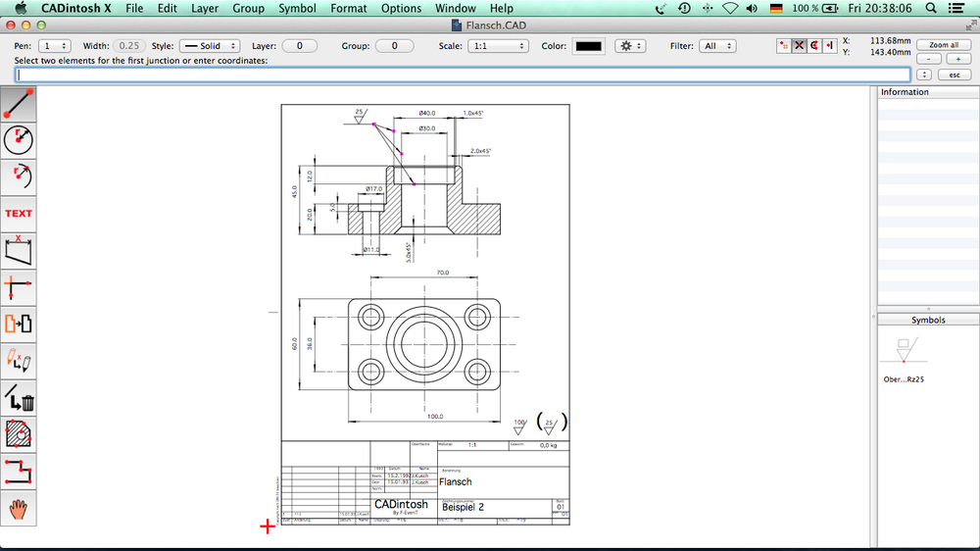Viewport: 980px width, 551px height.
Task: Open the Apple menu
Action: click(x=21, y=8)
